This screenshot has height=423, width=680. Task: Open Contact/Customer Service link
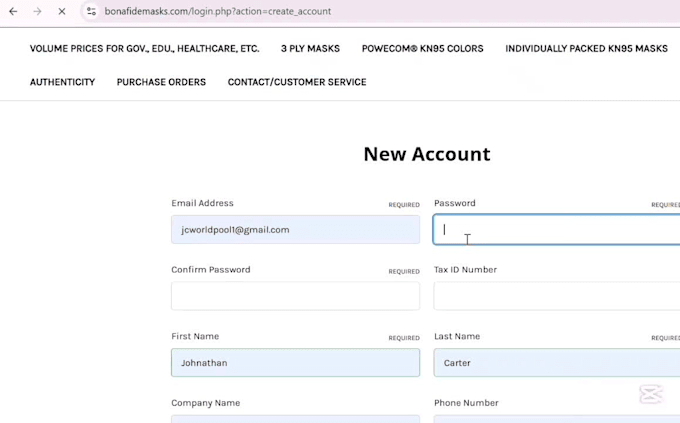click(x=297, y=82)
